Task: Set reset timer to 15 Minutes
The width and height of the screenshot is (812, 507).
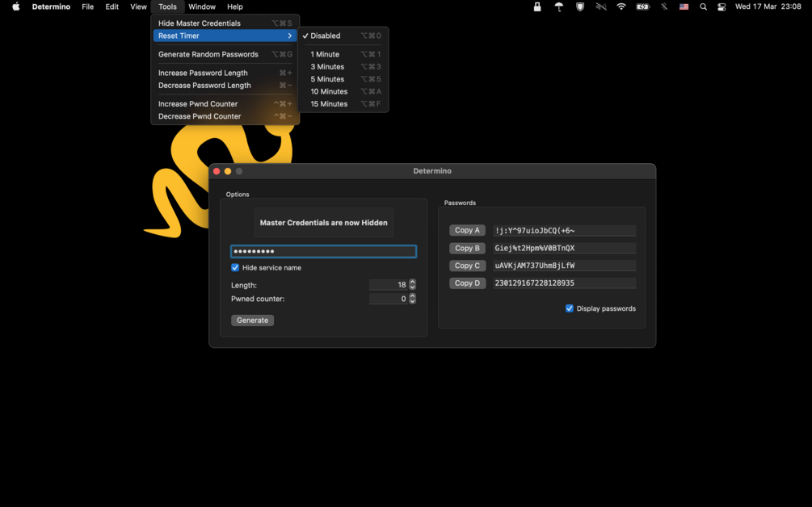Action: pyautogui.click(x=343, y=104)
